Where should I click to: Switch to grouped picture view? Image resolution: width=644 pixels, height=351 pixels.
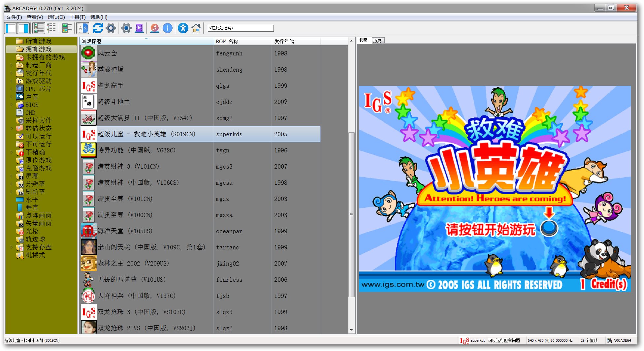(67, 28)
